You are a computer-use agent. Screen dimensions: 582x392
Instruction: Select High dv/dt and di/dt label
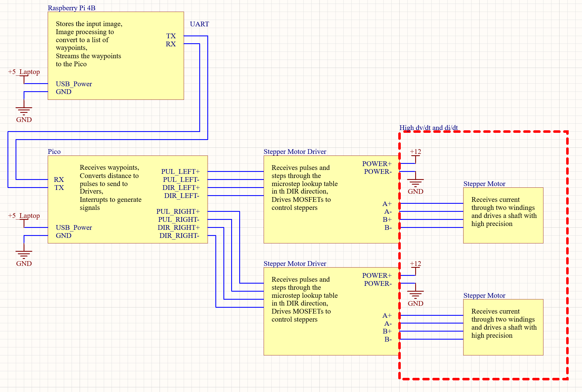pos(429,128)
